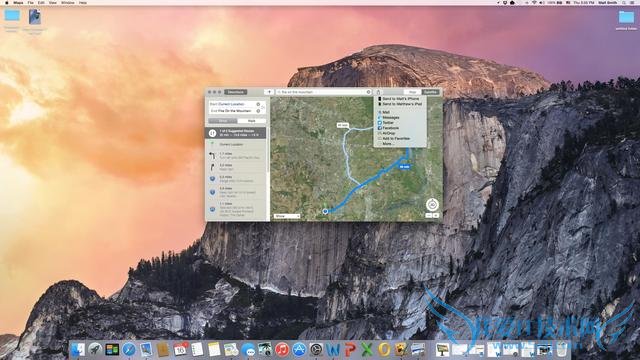Swap start and end locations
The image size is (640, 360).
[x=263, y=107]
